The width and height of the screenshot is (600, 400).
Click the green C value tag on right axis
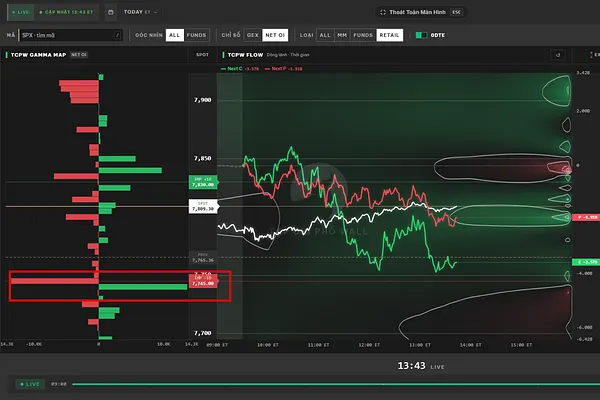coord(586,262)
